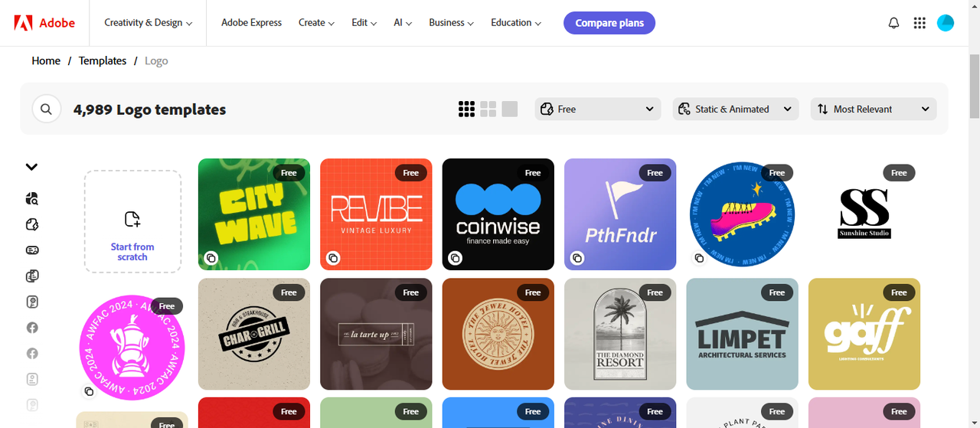980x428 pixels.
Task: Click Start from scratch
Action: point(132,222)
